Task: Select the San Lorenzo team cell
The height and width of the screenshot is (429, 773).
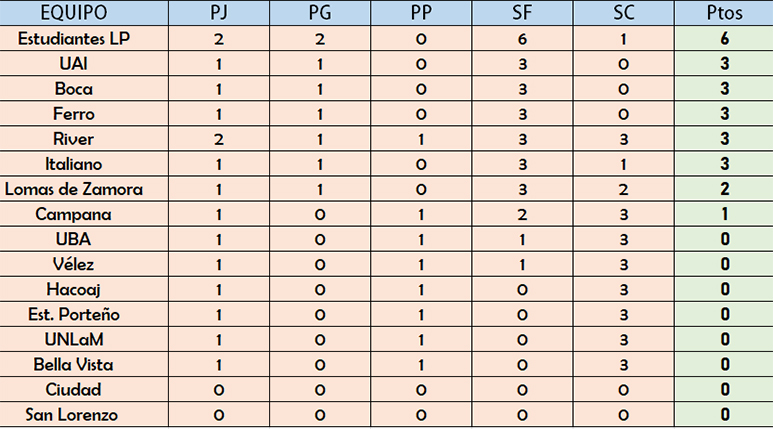Action: [x=84, y=414]
